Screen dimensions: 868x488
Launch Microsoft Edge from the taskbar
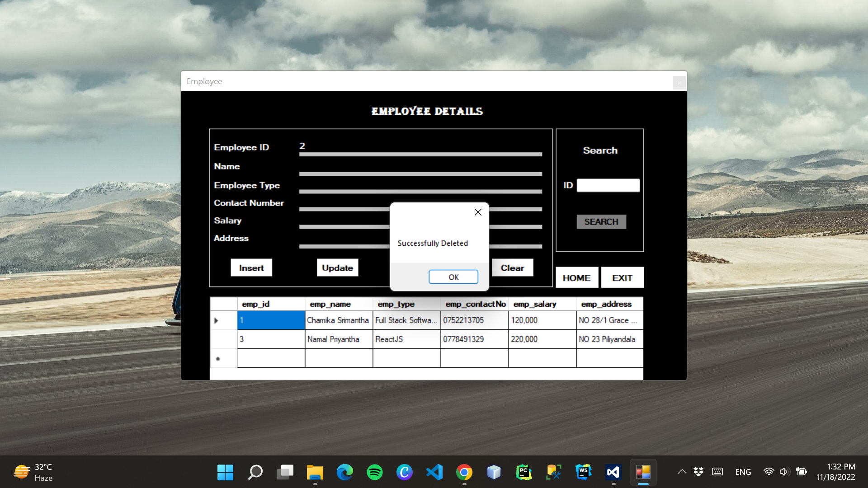coord(345,472)
